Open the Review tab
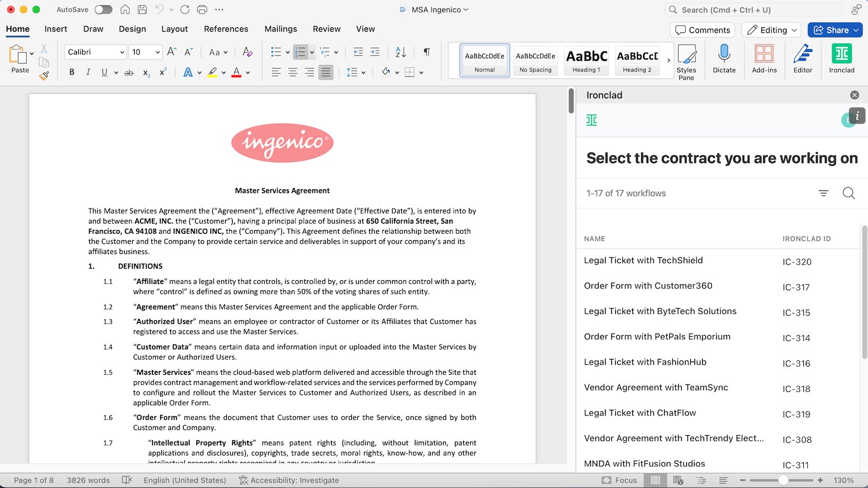 pos(327,29)
